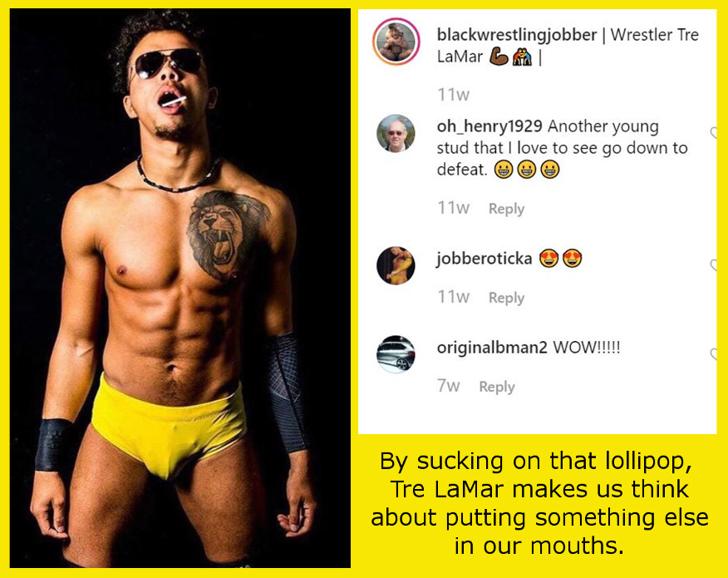The image size is (728, 578).
Task: Like oh_henry1929's comment with heart
Action: [x=714, y=134]
